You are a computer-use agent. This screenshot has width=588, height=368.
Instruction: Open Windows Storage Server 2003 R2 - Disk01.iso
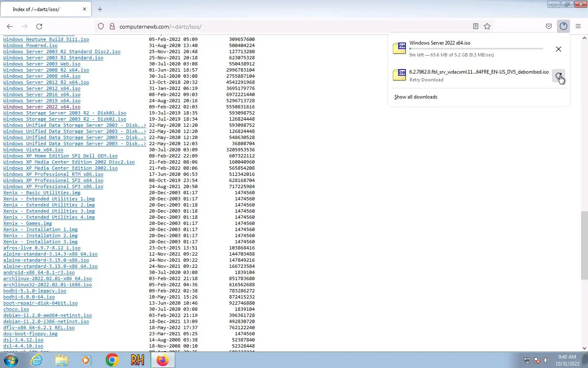click(x=65, y=113)
